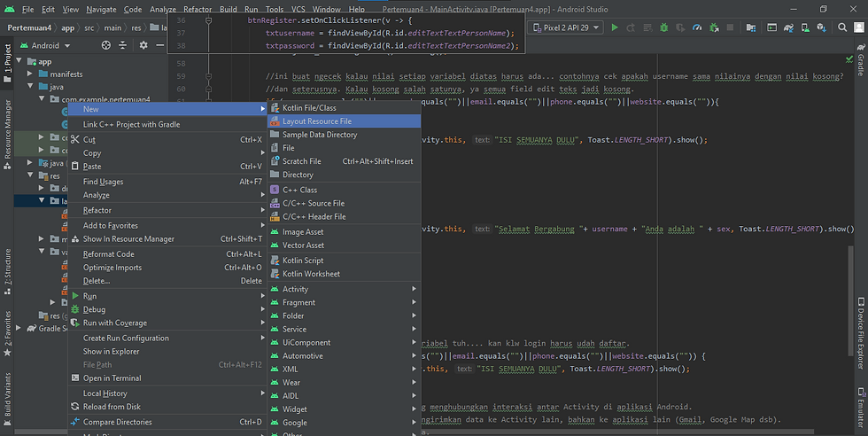Open the Android project view dropdown
This screenshot has height=436, width=868.
[45, 45]
